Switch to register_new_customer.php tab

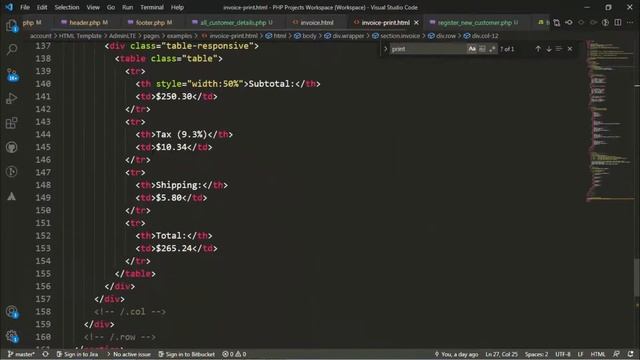(x=475, y=23)
